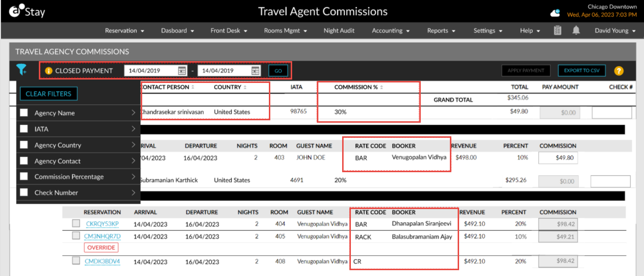
Task: Click the Check # field for Subramanian row
Action: pyautogui.click(x=611, y=181)
